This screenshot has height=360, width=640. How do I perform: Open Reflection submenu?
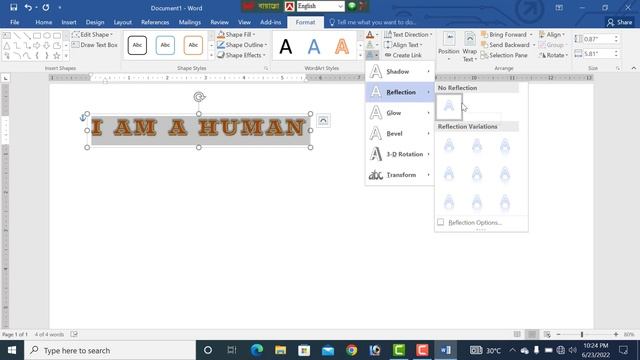click(x=400, y=92)
